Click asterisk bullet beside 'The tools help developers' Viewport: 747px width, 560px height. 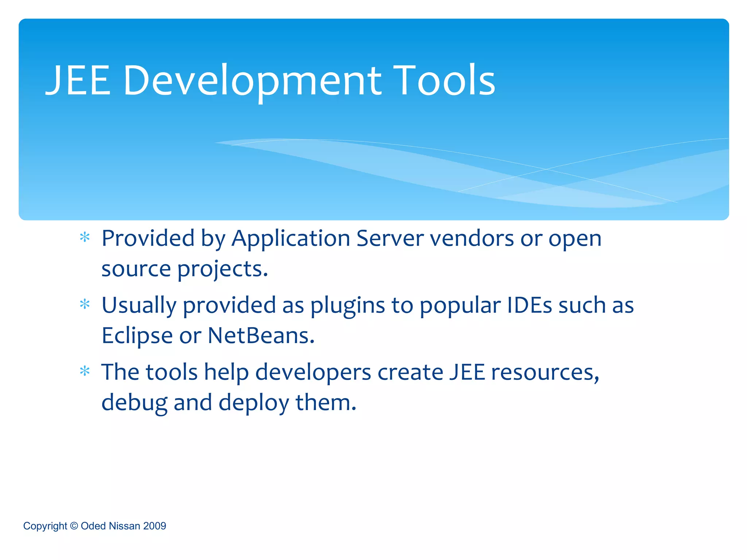coord(85,371)
